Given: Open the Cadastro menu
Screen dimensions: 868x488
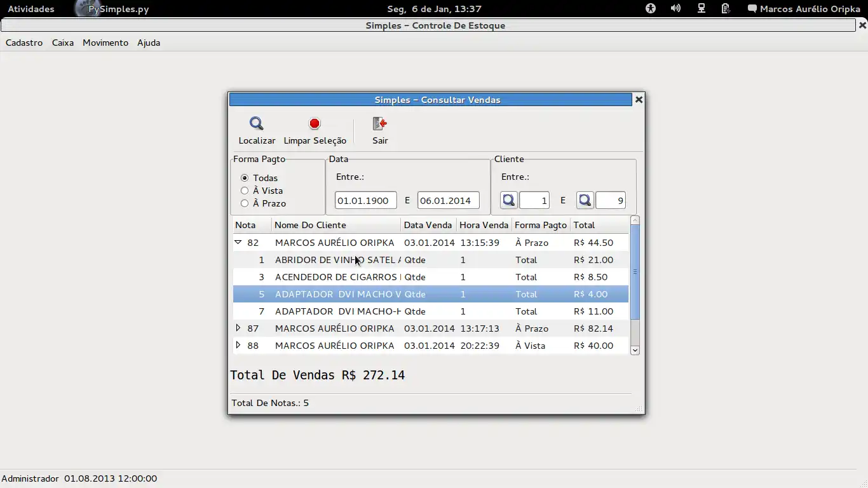Looking at the screenshot, I should point(24,43).
